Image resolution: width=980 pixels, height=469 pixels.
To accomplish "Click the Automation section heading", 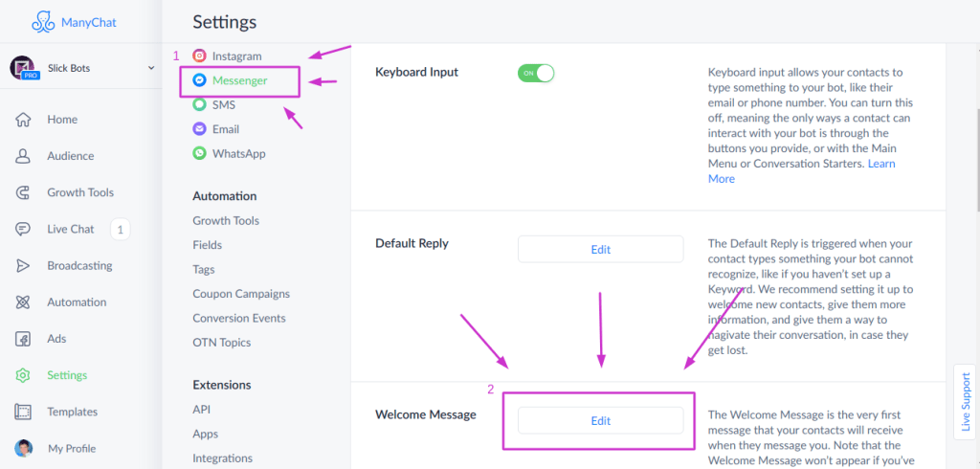I will coord(224,196).
